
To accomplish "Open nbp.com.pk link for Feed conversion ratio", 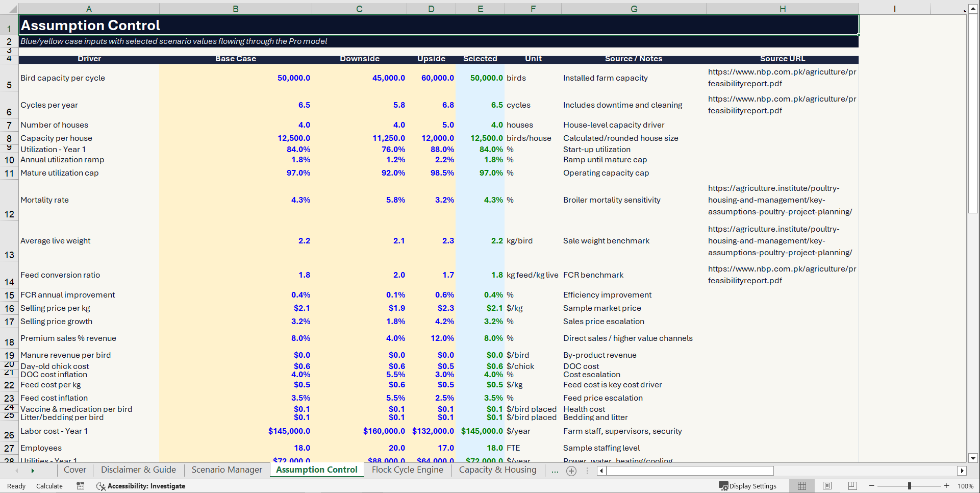I will (x=782, y=275).
